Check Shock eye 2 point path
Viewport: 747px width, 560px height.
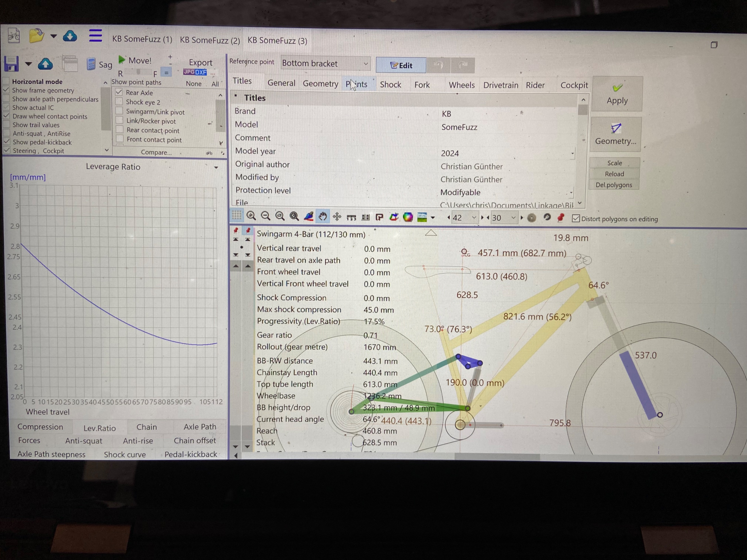coord(119,101)
